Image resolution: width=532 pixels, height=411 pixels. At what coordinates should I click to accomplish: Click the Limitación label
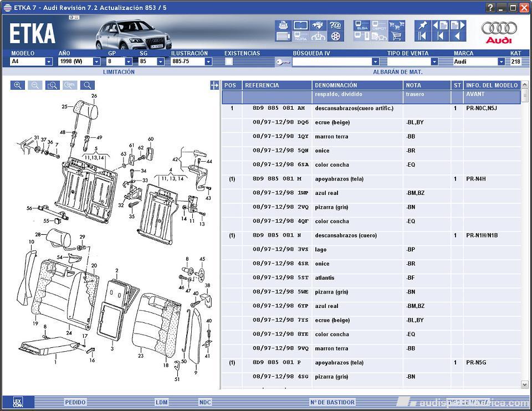coord(119,72)
